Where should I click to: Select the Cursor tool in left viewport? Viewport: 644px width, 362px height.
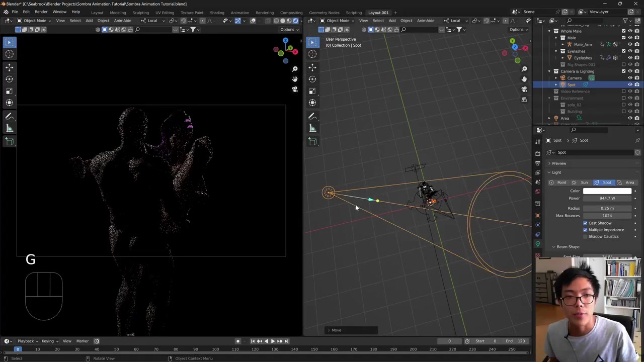pos(9,54)
